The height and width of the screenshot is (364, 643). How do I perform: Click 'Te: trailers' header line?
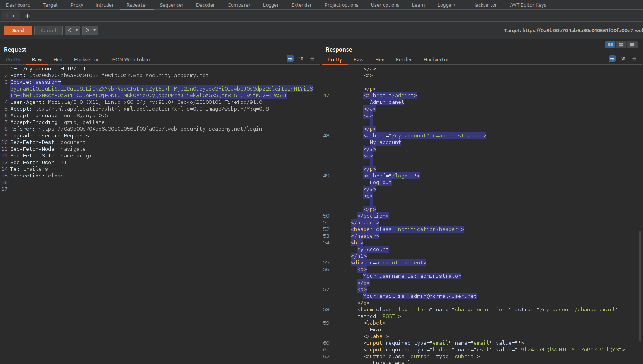coord(29,169)
